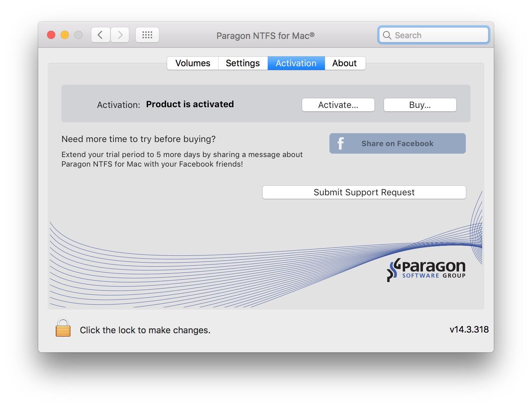Go back with the left chevron button
The height and width of the screenshot is (407, 532).
tap(100, 35)
